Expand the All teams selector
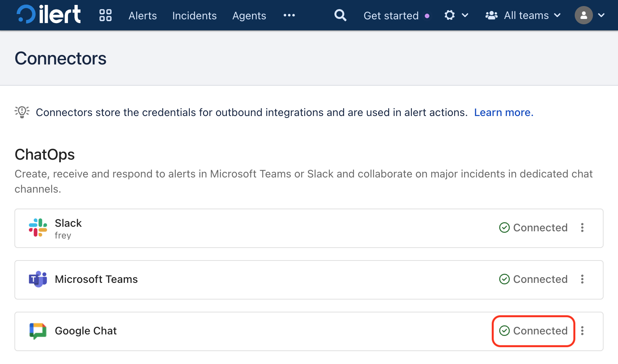Viewport: 618px width, 364px height. [523, 15]
